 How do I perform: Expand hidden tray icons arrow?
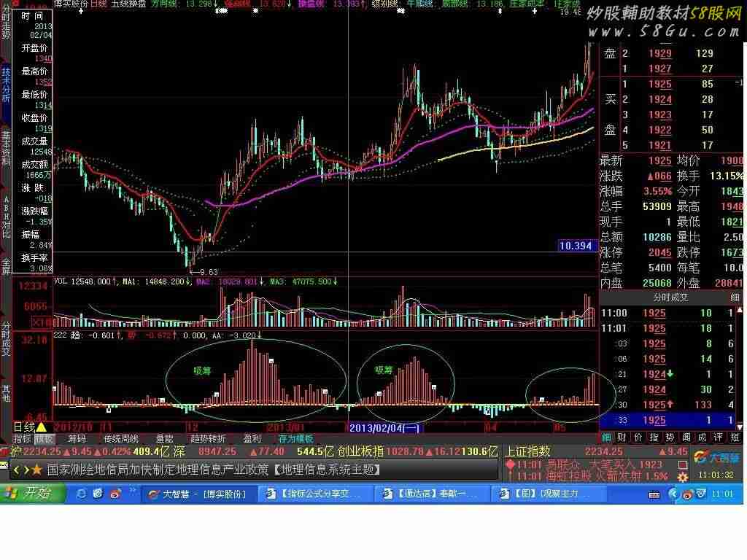click(673, 494)
